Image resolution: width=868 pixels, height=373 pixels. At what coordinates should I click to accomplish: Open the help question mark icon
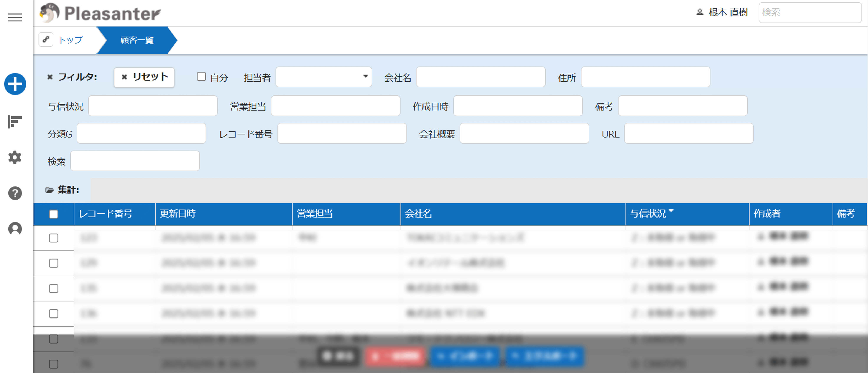tap(15, 193)
